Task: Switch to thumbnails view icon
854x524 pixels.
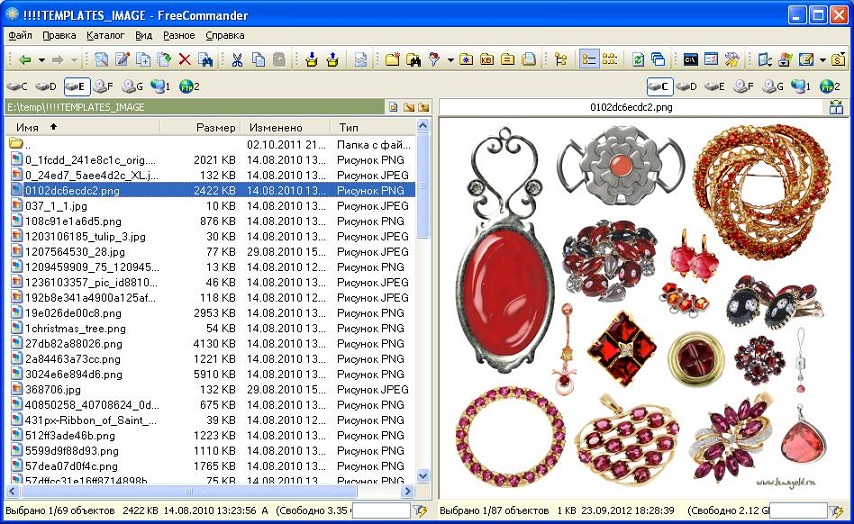Action: coord(610,59)
